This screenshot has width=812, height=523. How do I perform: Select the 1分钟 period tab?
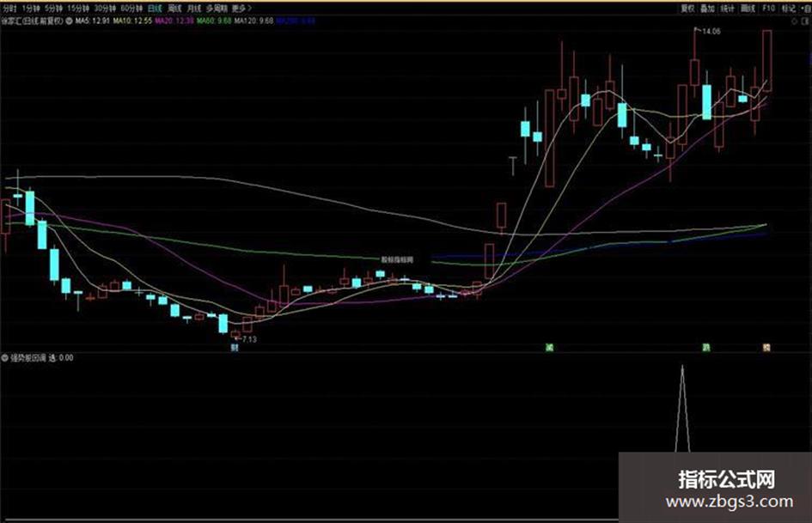click(x=31, y=9)
